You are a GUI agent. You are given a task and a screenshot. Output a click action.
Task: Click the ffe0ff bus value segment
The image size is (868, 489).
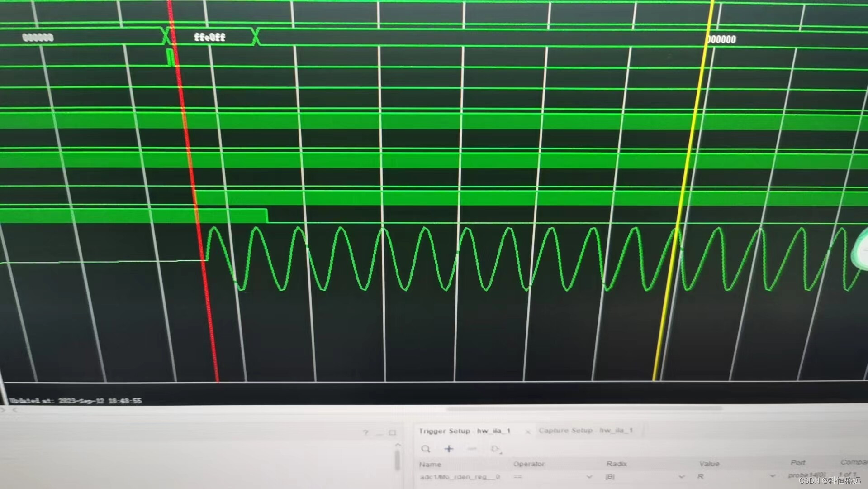[x=209, y=37]
